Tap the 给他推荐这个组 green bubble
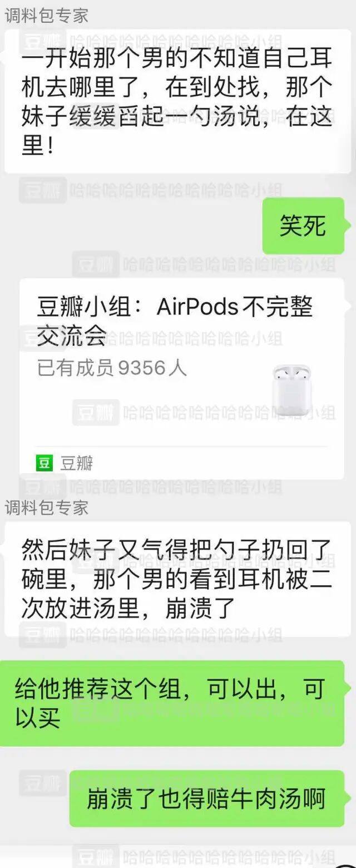The image size is (356, 868). coord(172,703)
